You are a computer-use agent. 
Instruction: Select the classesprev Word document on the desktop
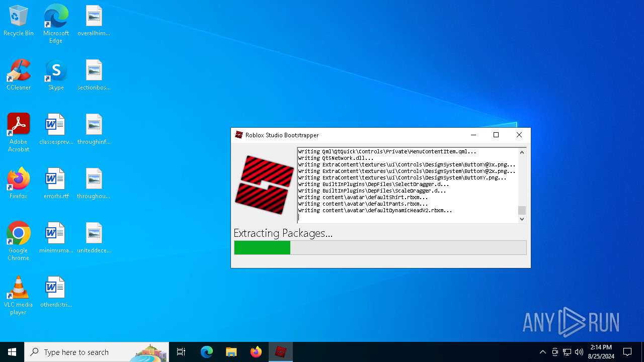click(56, 130)
